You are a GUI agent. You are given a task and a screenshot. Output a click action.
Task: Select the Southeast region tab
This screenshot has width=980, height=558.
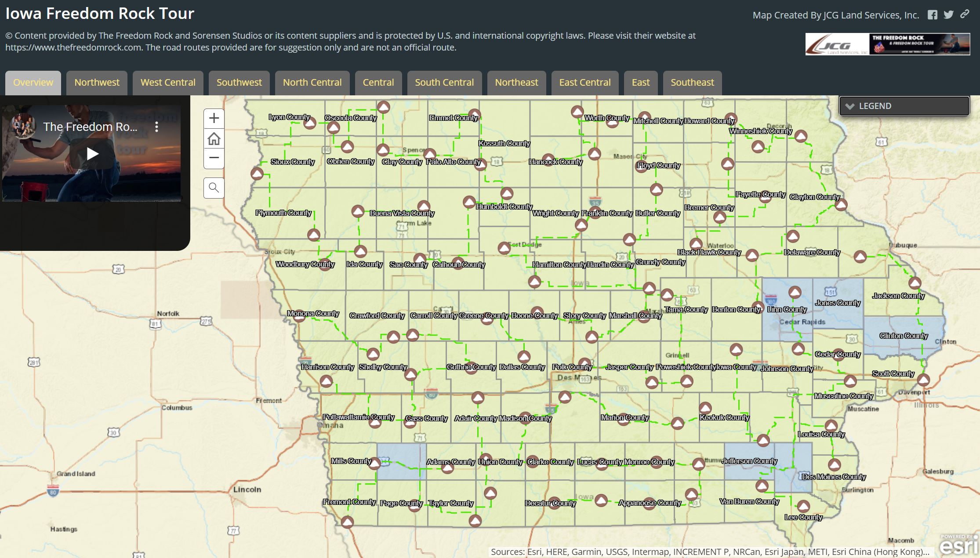[x=692, y=82]
